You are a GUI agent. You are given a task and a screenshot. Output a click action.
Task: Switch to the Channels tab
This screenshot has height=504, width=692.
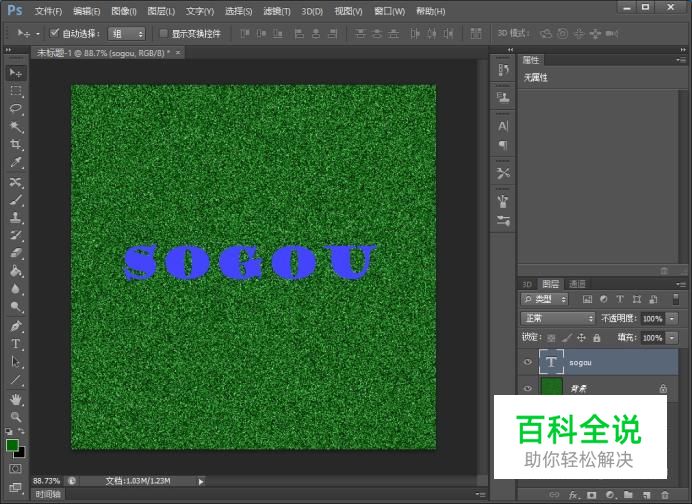pyautogui.click(x=577, y=284)
